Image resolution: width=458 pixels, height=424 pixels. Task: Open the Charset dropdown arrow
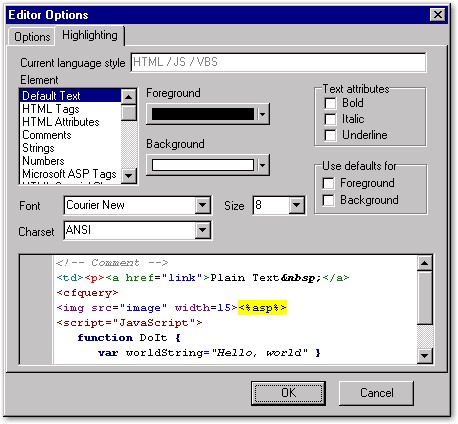tap(202, 230)
